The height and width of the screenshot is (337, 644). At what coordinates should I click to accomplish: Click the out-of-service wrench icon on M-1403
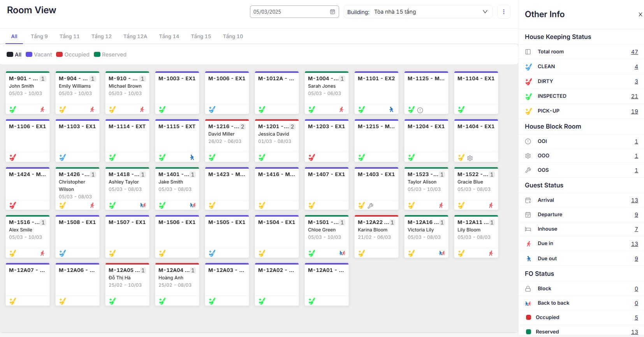tap(370, 206)
